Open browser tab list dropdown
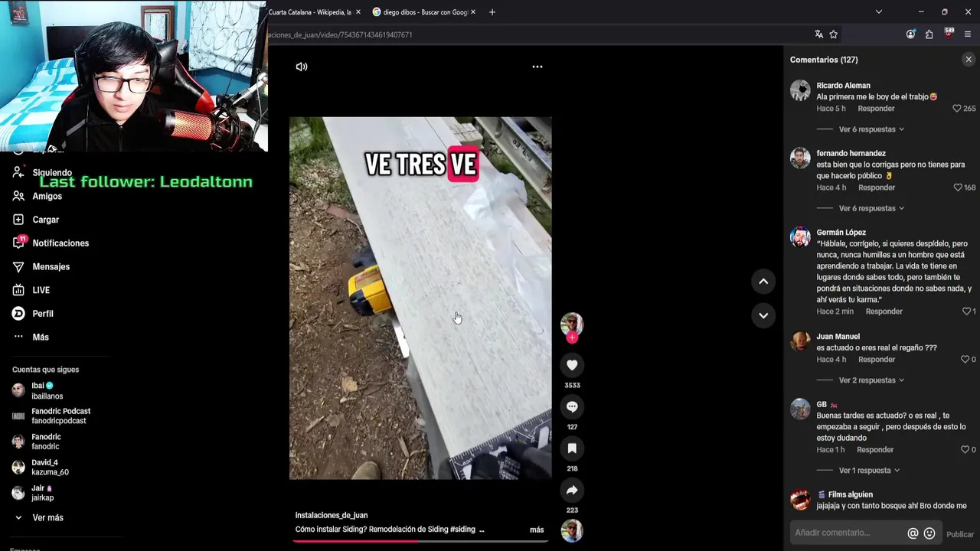 pos(879,11)
